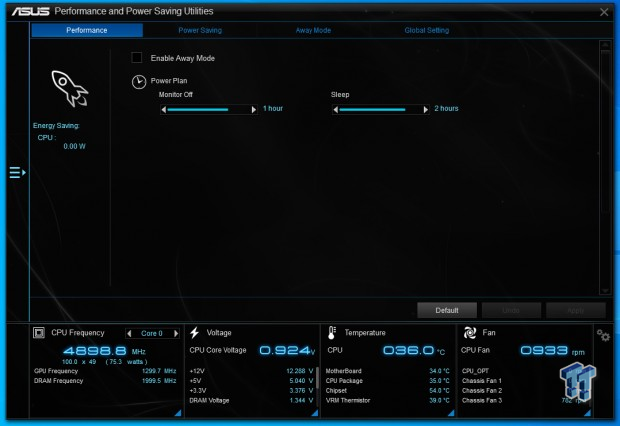
Task: Open the Global Setting tab
Action: (427, 30)
